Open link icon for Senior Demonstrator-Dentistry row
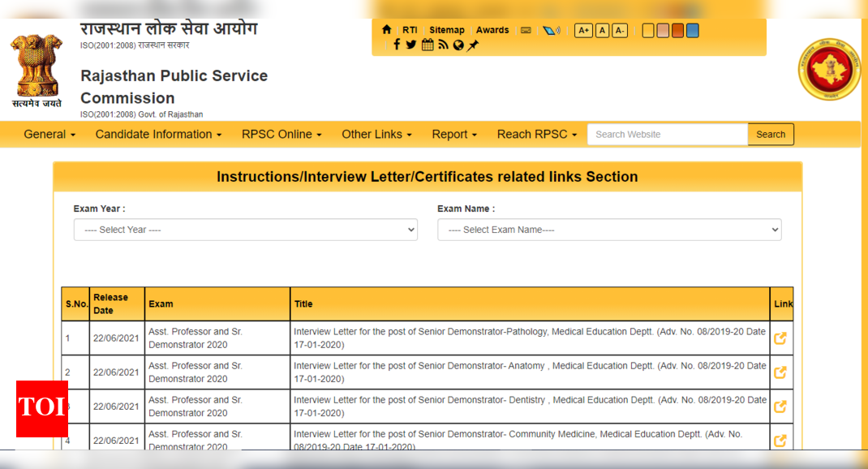868x469 pixels. click(780, 407)
